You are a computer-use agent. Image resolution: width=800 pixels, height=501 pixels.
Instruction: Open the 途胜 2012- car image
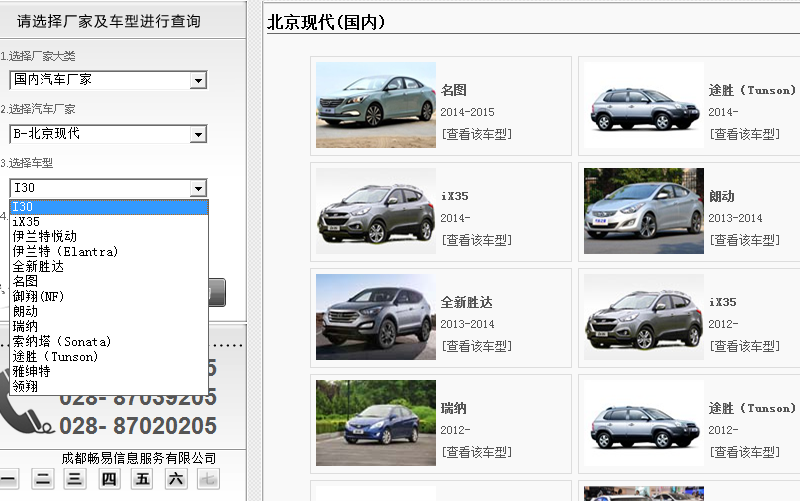pos(644,423)
